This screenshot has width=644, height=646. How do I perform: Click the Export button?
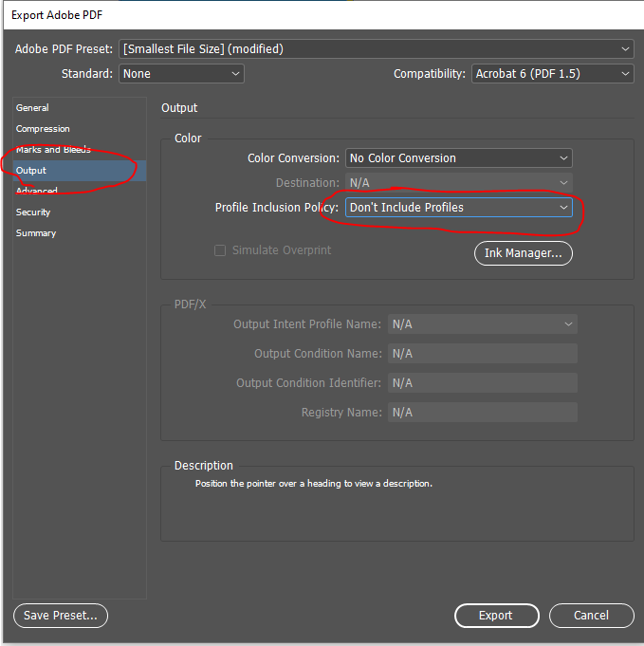497,616
